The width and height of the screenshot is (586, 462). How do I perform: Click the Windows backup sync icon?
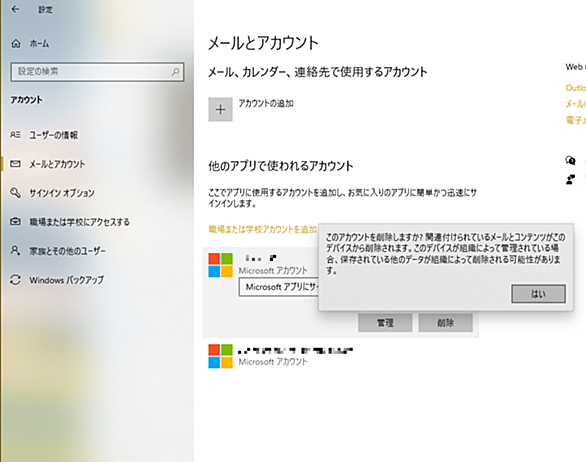(15, 280)
